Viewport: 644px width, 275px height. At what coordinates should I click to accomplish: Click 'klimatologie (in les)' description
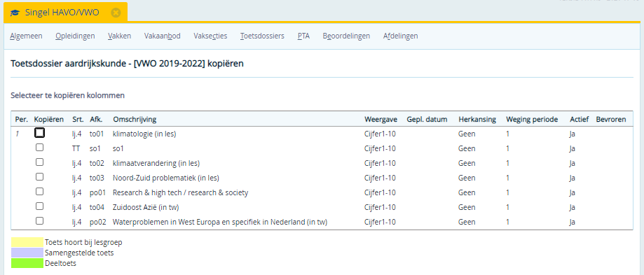pos(144,134)
